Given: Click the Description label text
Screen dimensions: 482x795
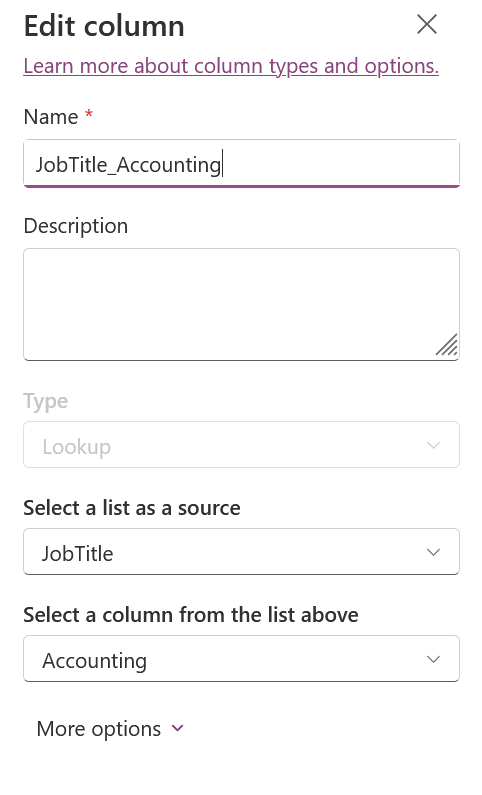Looking at the screenshot, I should coord(76,226).
